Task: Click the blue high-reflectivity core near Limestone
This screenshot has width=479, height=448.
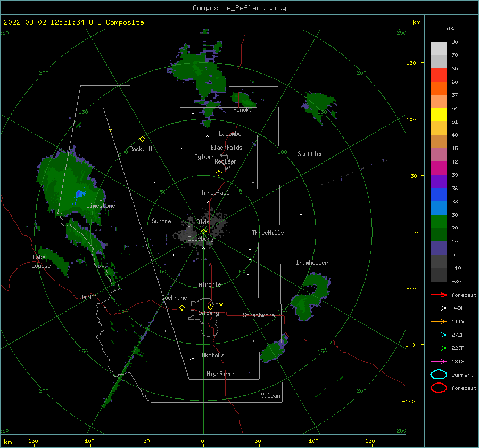Action: pos(80,194)
